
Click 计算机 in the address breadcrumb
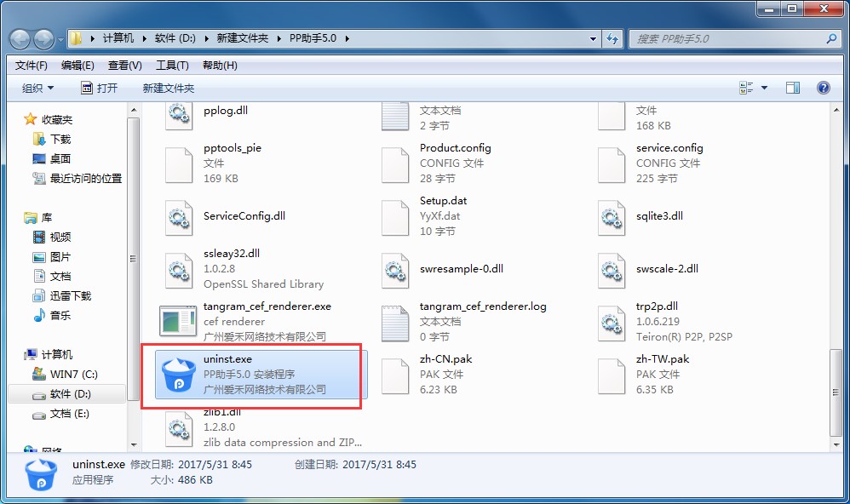(x=118, y=38)
